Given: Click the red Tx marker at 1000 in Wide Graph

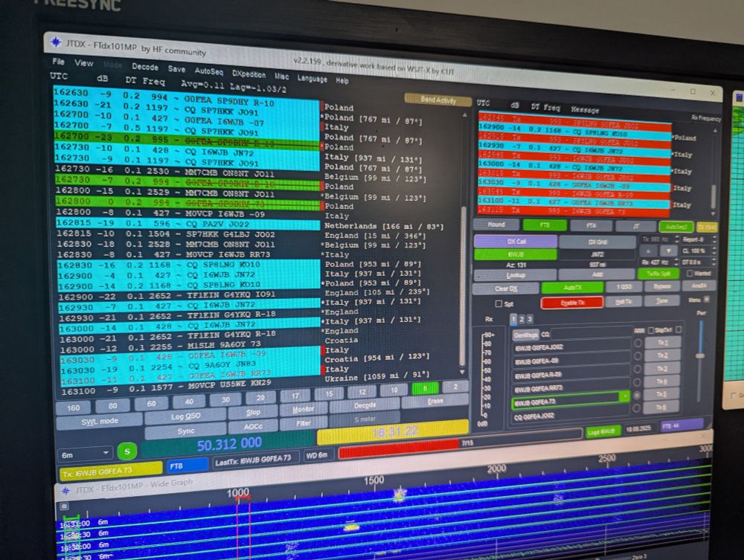Looking at the screenshot, I should click(x=243, y=498).
